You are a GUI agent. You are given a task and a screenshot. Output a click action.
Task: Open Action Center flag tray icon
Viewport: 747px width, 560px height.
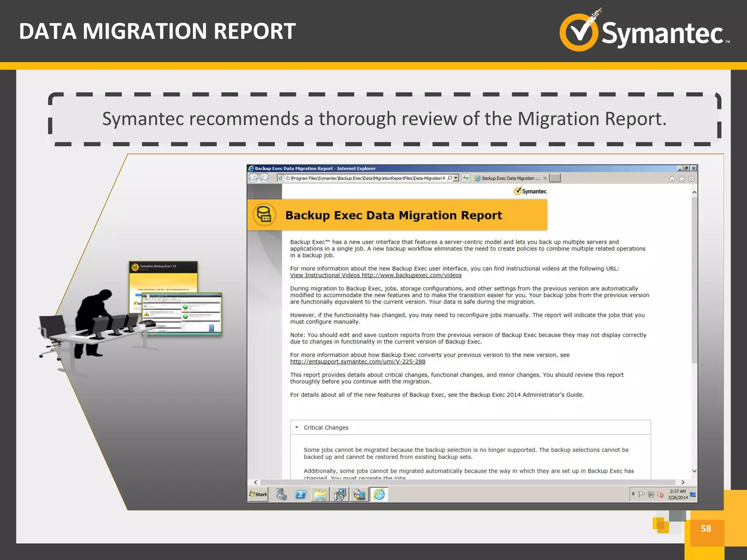[642, 494]
